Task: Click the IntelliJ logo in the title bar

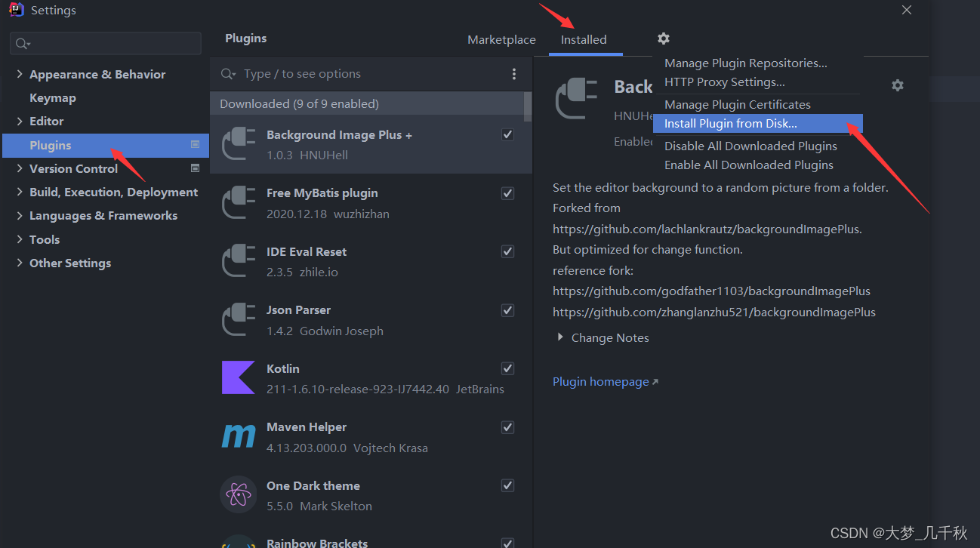Action: point(16,11)
